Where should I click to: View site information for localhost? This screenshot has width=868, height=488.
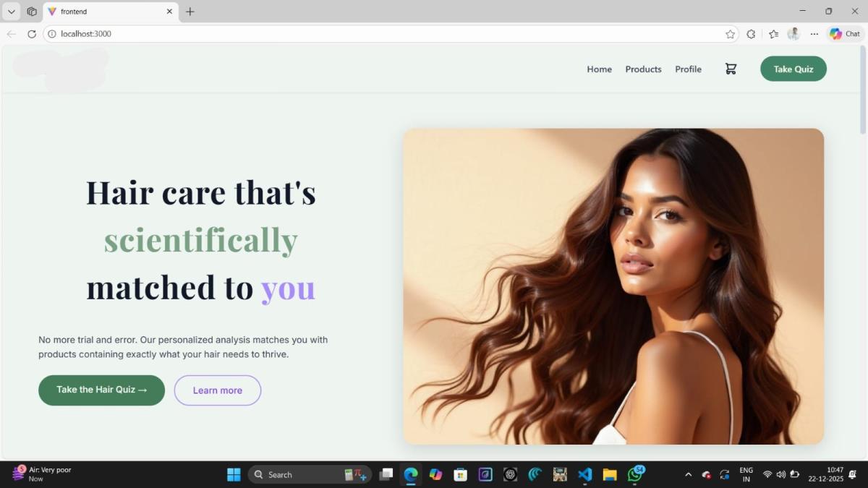(x=51, y=34)
